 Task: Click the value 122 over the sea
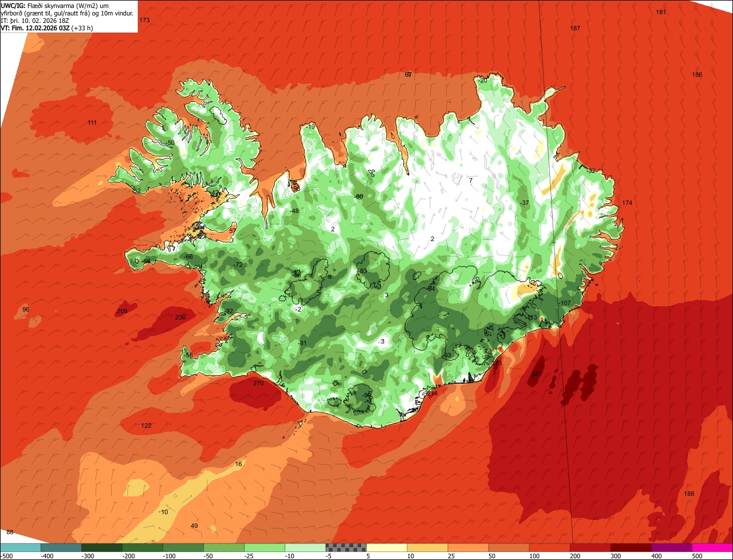(x=146, y=425)
